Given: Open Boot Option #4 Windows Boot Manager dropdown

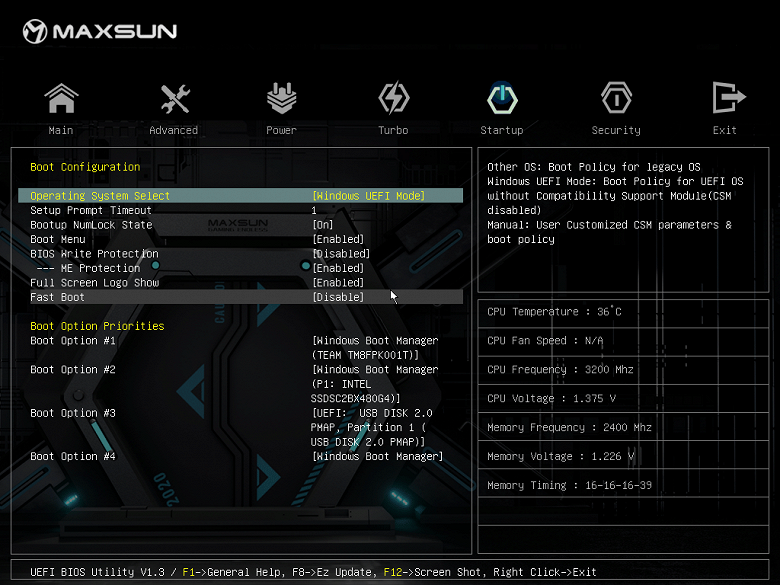Looking at the screenshot, I should coord(378,456).
